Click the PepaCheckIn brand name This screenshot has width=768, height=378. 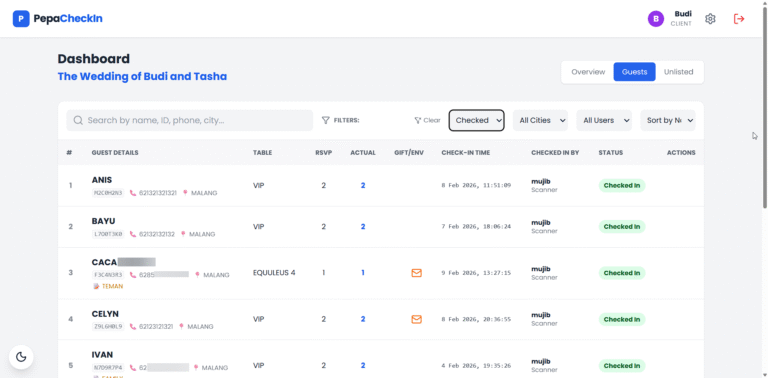pyautogui.click(x=68, y=19)
